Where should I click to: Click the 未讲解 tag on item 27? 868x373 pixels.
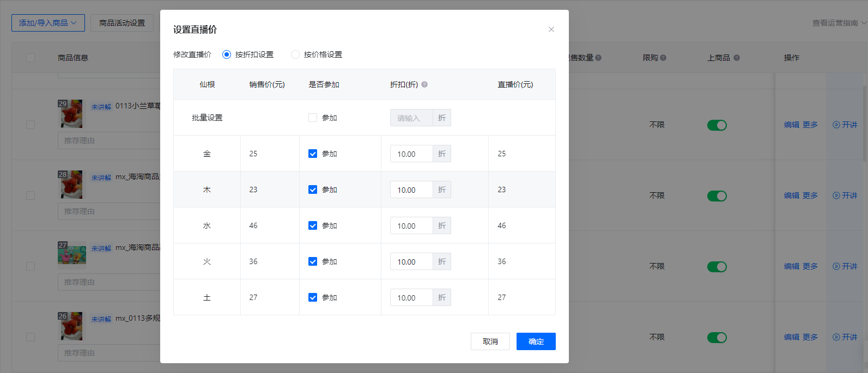click(x=101, y=248)
